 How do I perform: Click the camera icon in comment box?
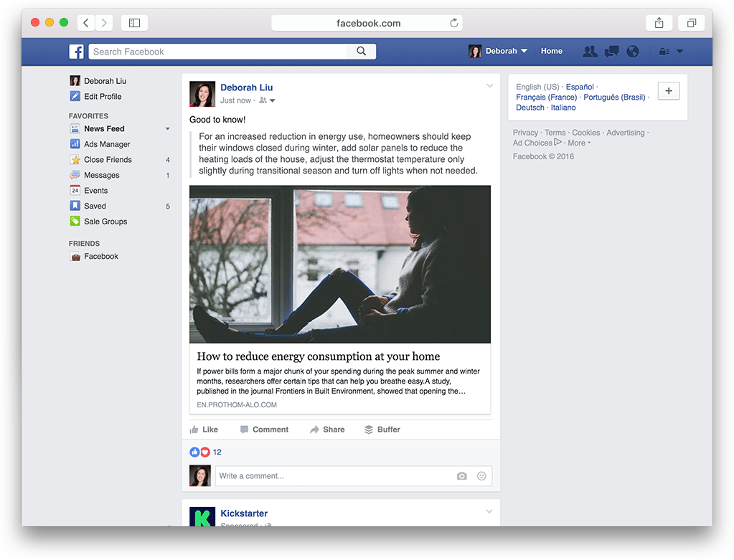(462, 476)
